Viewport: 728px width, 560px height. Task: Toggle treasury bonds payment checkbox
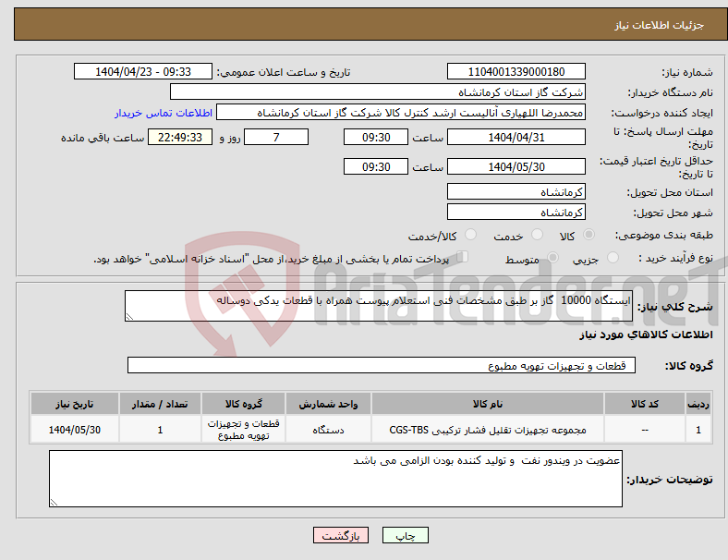[x=463, y=257]
